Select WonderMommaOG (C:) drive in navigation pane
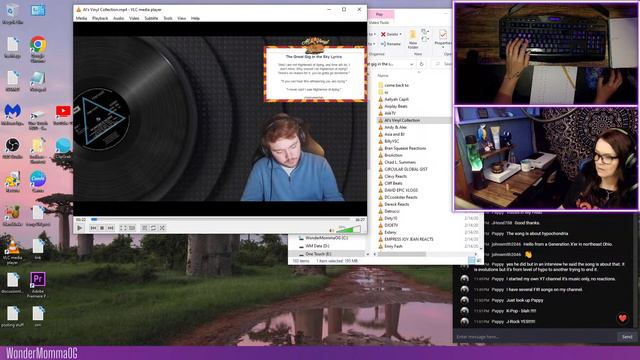Image resolution: width=640 pixels, height=360 pixels. [x=323, y=238]
